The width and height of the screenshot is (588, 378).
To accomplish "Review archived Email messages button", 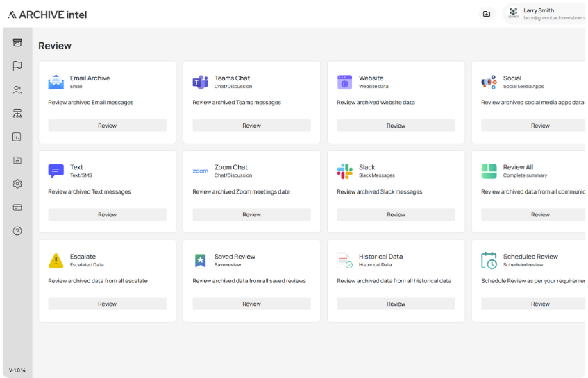I will 107,126.
